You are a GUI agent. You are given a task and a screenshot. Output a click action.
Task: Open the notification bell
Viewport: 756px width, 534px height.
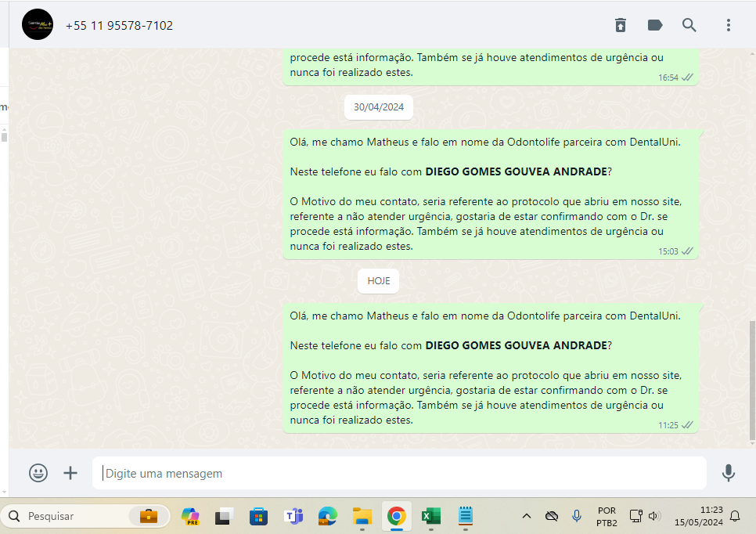tap(735, 516)
